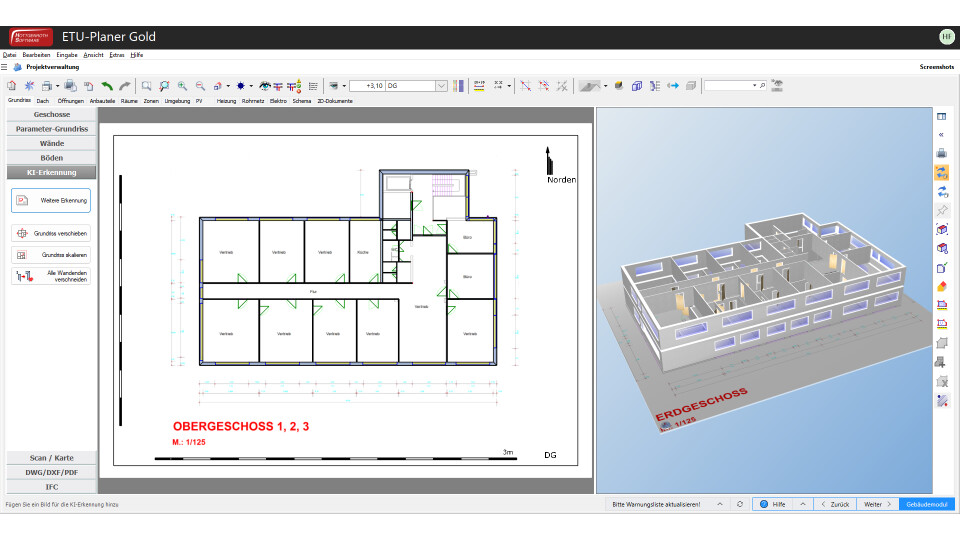The width and height of the screenshot is (960, 540).
Task: Expand the Scan / Karte section
Action: click(52, 458)
